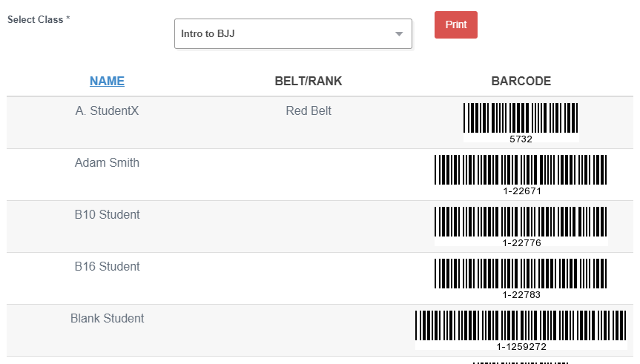
Task: Click the dropdown arrow beside Intro to BJJ
Action: pyautogui.click(x=399, y=34)
